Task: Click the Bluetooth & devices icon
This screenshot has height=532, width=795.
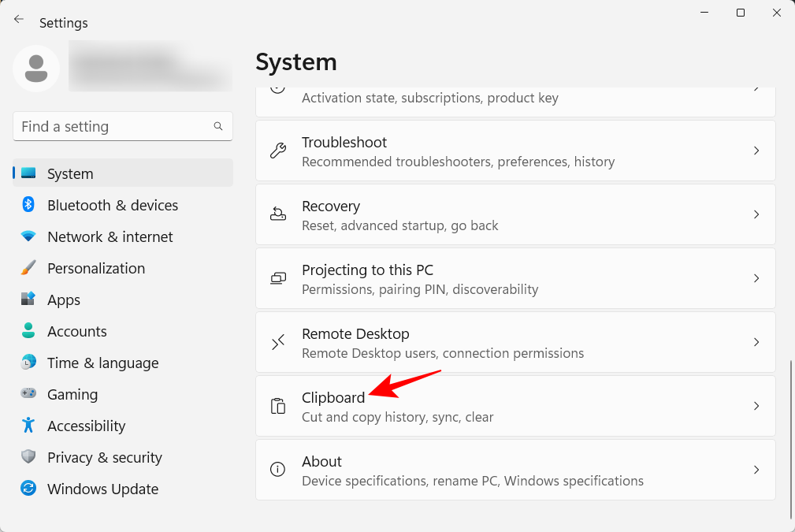Action: coord(28,205)
